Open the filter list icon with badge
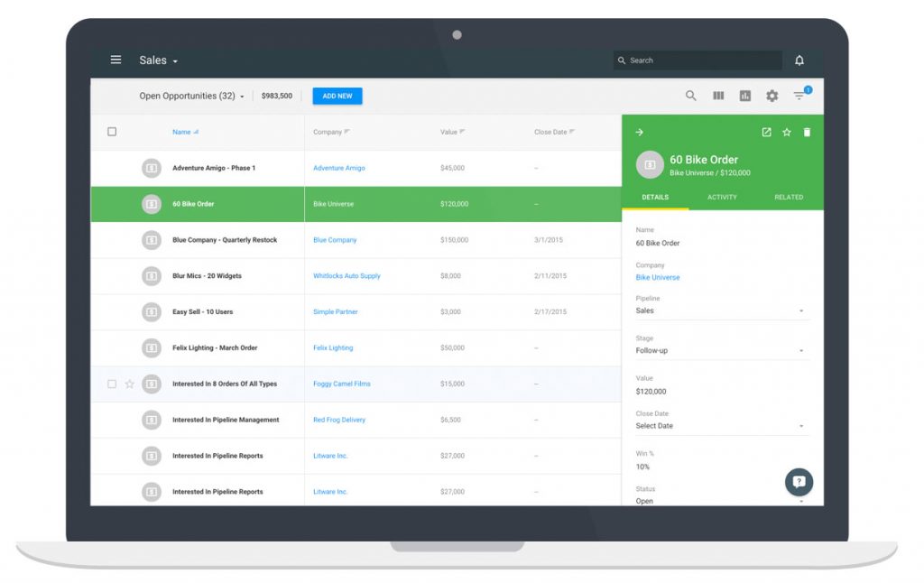Screen dimensions: 924x583 799,96
